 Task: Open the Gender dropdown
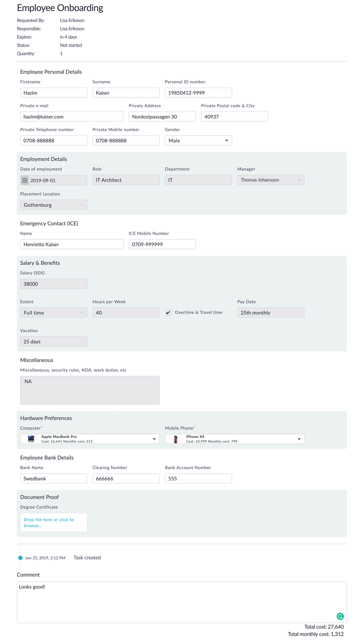(226, 140)
